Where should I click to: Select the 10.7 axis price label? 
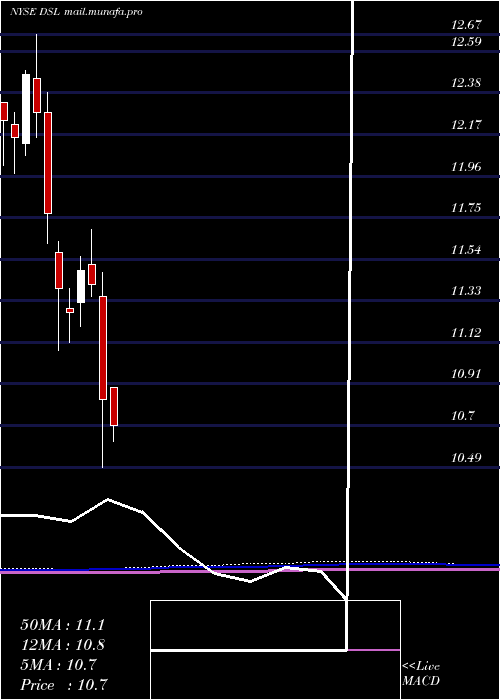pyautogui.click(x=462, y=416)
